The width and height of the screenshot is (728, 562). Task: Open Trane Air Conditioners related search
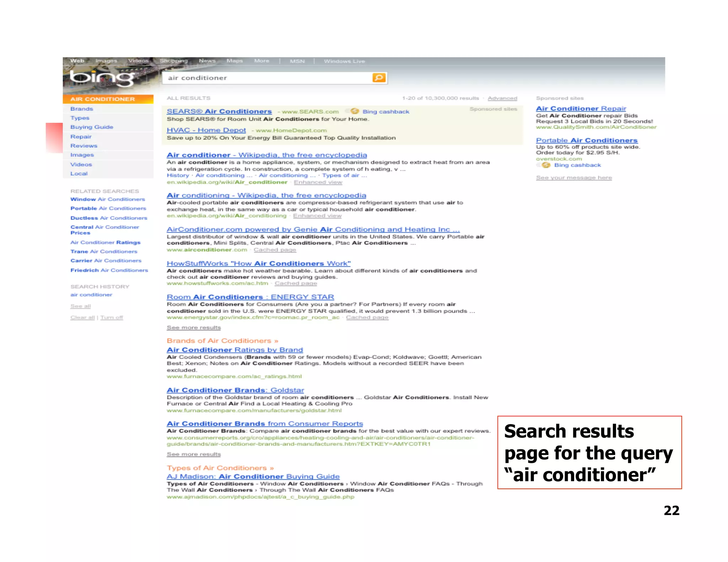coord(104,252)
